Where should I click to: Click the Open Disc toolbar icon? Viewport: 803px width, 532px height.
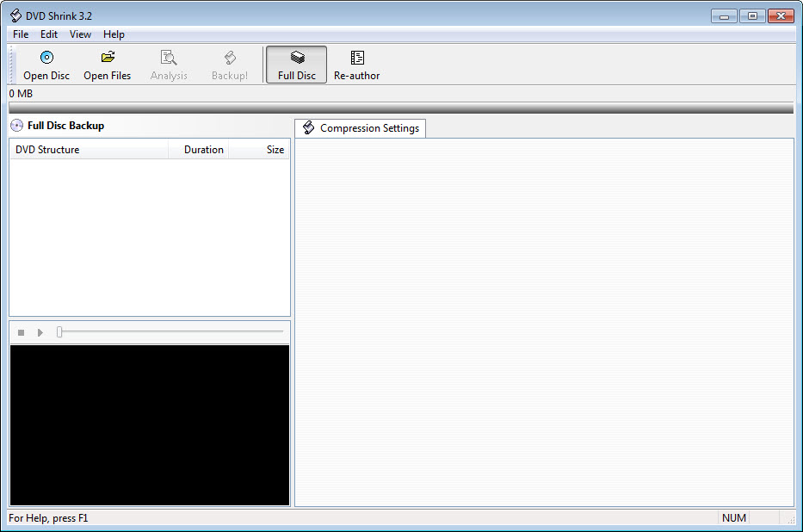(46, 58)
